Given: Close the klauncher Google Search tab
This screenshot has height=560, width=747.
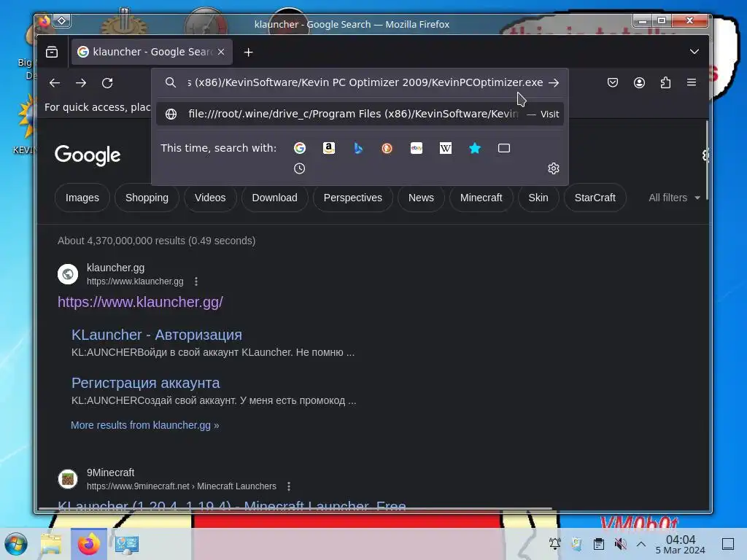Looking at the screenshot, I should (x=221, y=52).
